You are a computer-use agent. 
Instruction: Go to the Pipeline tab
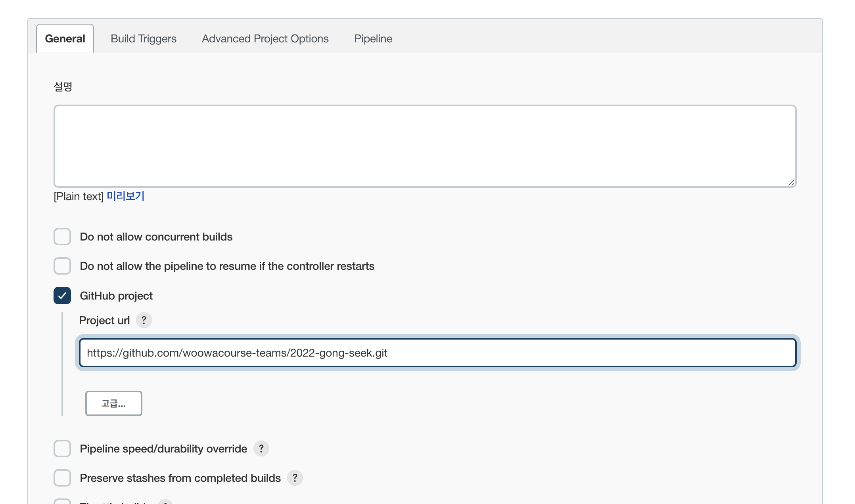373,39
